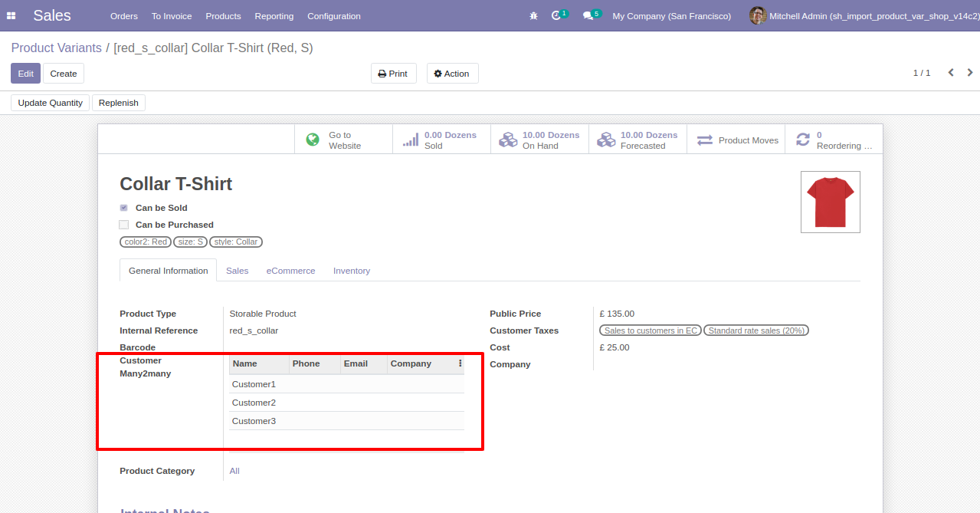Click the globe Go to Website icon
This screenshot has height=513, width=980.
point(313,140)
